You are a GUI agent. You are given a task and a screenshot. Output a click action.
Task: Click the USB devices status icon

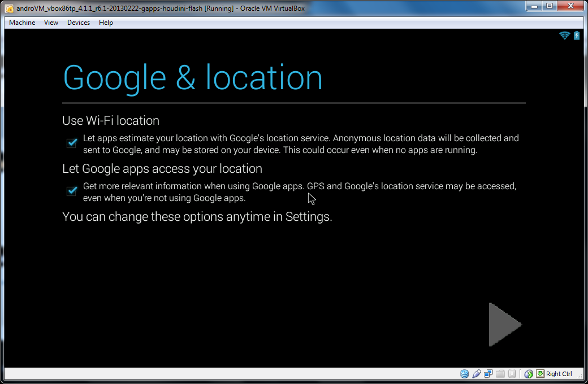476,373
